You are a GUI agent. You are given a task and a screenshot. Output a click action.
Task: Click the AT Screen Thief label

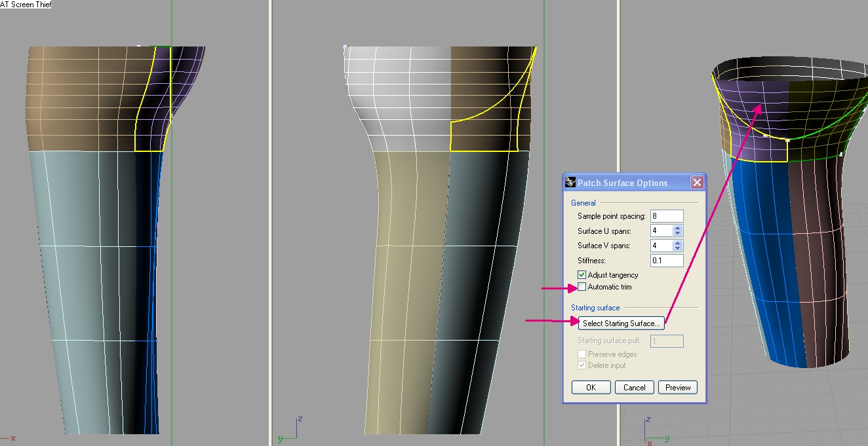coord(26,5)
